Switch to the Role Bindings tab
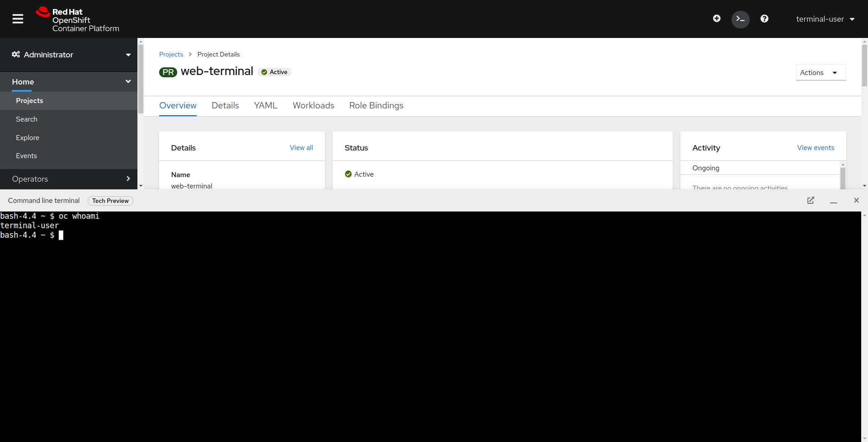 pos(376,106)
